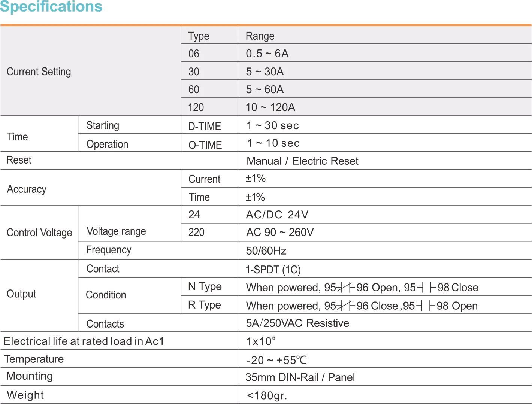The width and height of the screenshot is (532, 404).
Task: Select the 1-SPDT (1C) contact value
Action: click(x=273, y=270)
